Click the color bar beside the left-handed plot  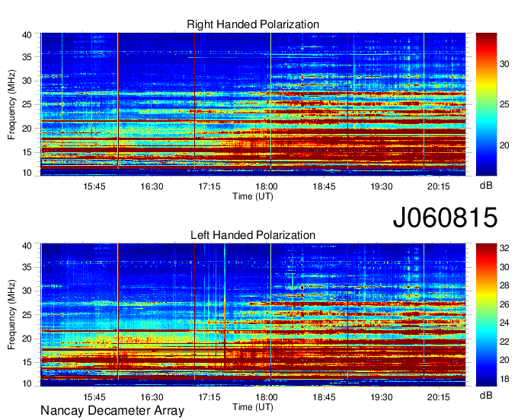point(486,315)
